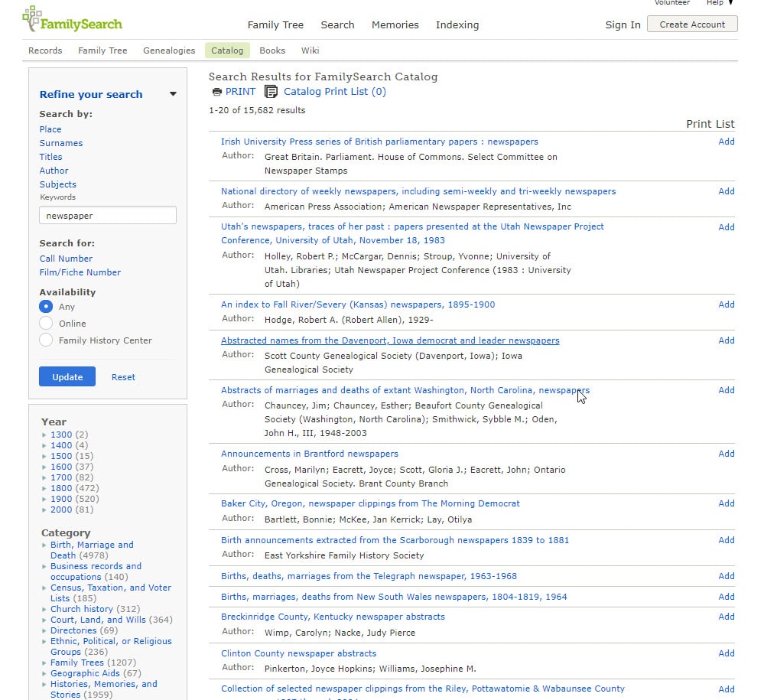Open Irish University Press parliamentary papers result

pyautogui.click(x=379, y=142)
